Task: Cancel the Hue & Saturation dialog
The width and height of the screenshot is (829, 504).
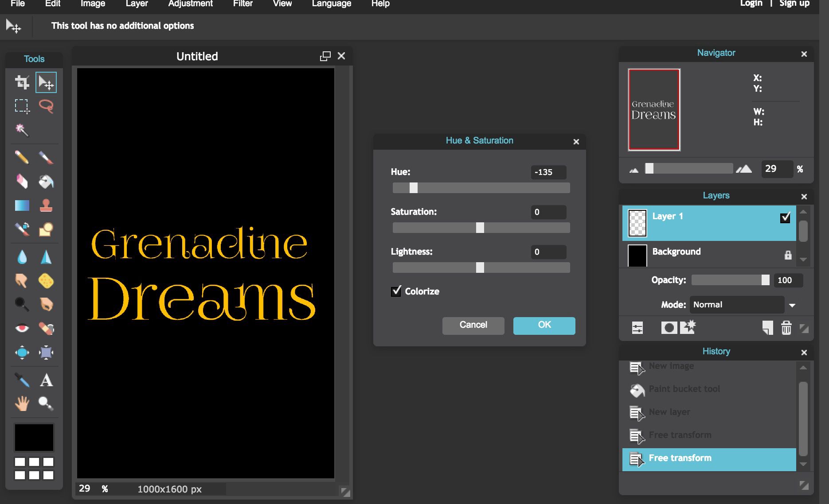Action: click(x=473, y=325)
